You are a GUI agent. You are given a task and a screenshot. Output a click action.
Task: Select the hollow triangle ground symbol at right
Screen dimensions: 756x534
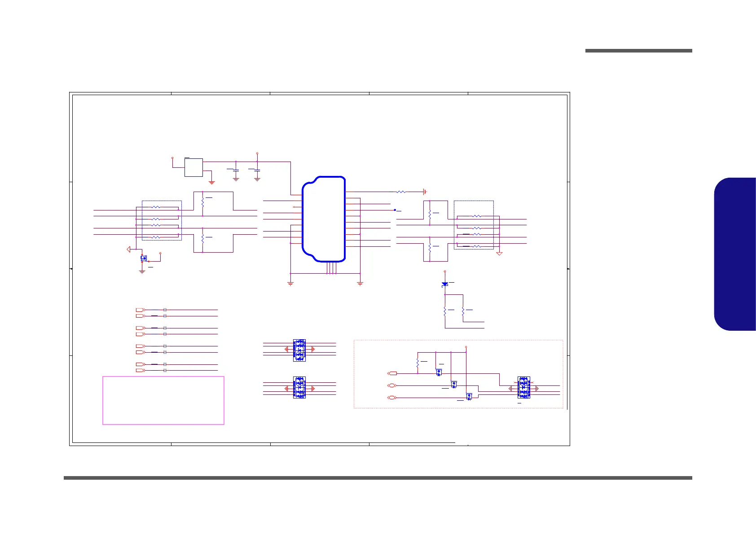pyautogui.click(x=499, y=254)
